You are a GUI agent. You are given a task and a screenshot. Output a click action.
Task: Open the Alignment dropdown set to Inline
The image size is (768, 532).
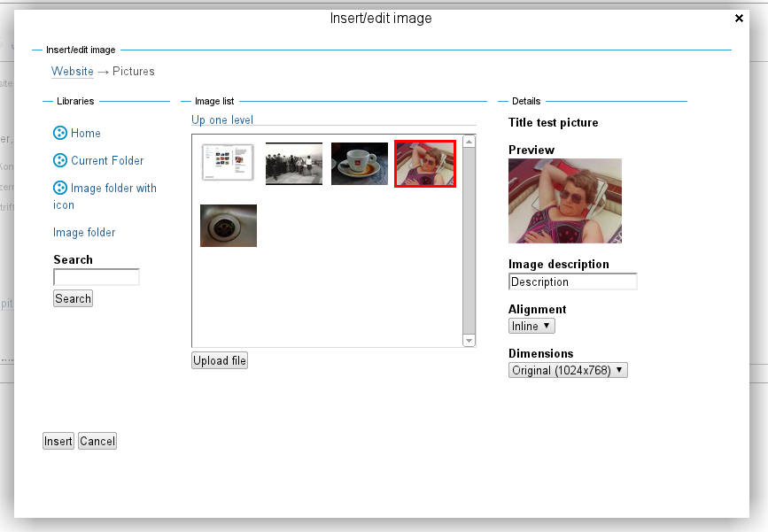click(x=531, y=326)
